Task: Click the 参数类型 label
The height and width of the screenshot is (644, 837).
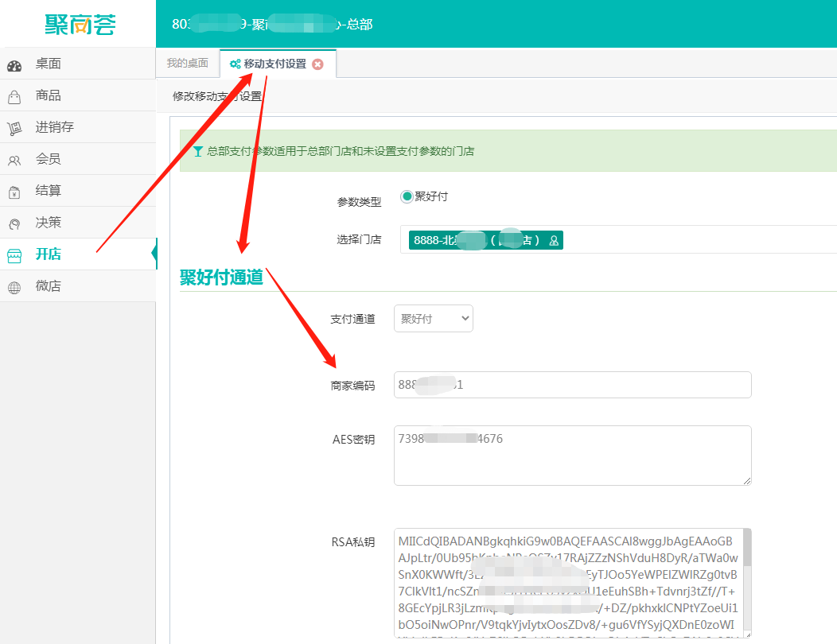Action: coord(360,202)
